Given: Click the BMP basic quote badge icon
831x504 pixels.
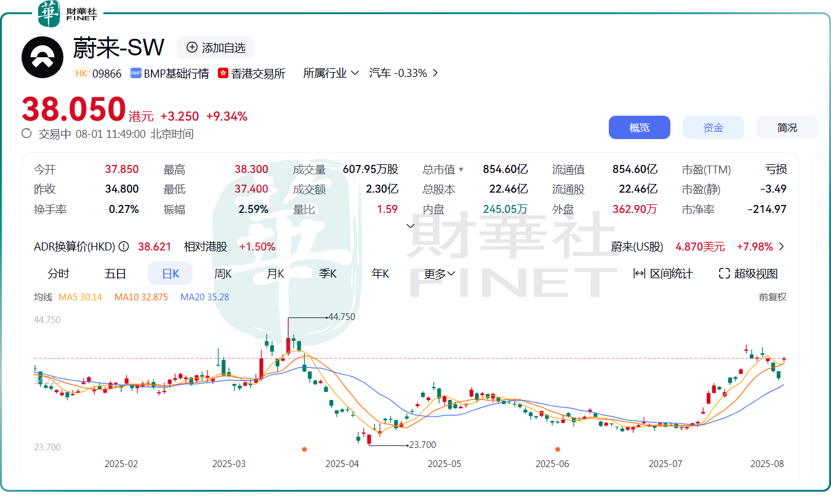Looking at the screenshot, I should (135, 73).
